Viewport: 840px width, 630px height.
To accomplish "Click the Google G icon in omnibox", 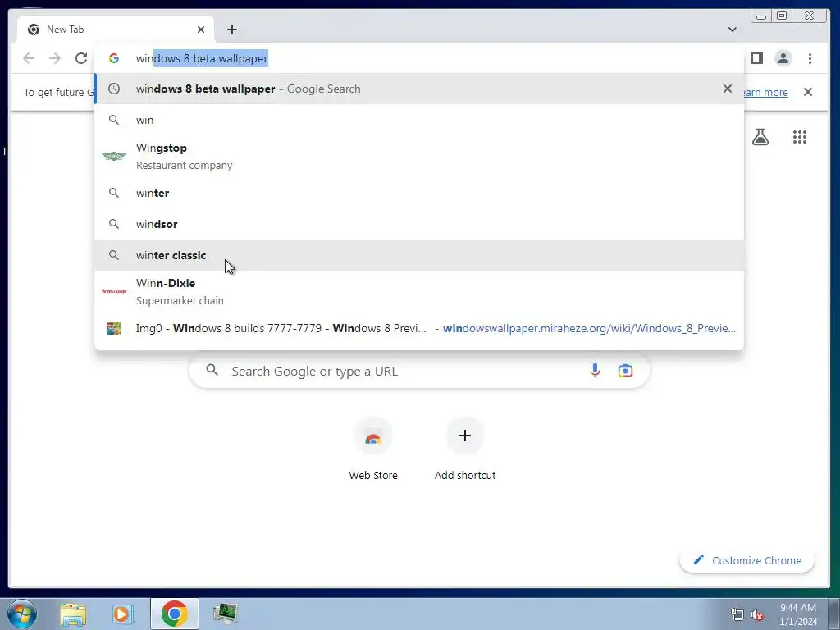I will (x=113, y=58).
